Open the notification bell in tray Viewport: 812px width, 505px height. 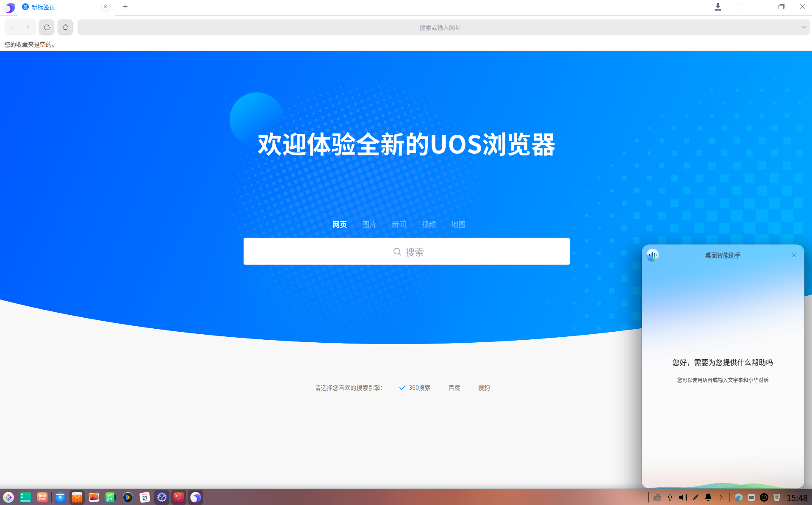tap(708, 497)
